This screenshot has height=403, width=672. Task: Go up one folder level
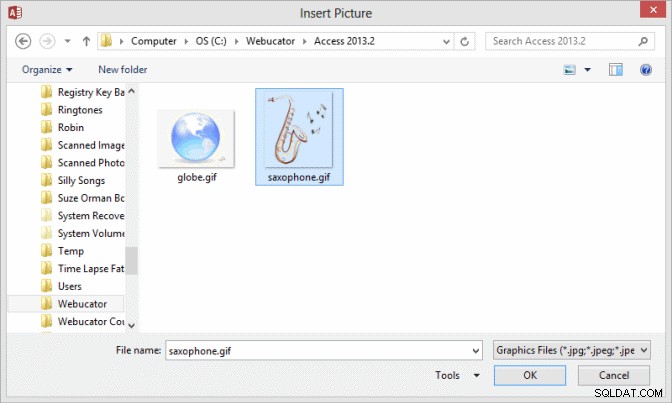(x=87, y=41)
